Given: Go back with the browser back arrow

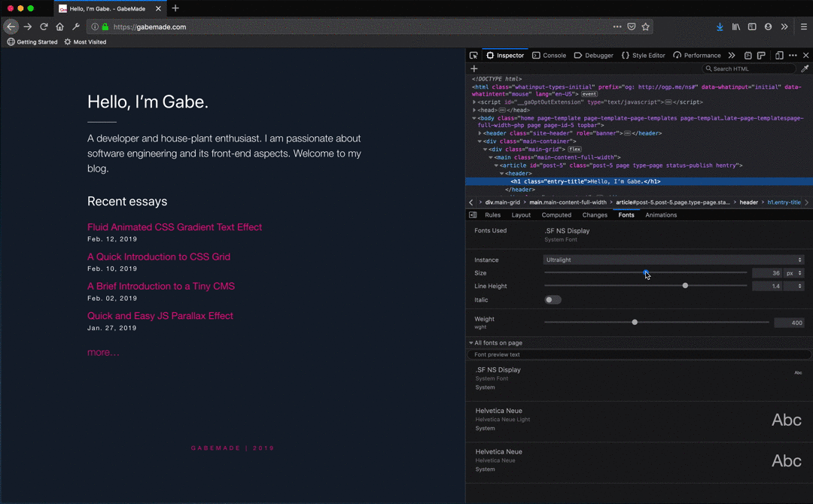Looking at the screenshot, I should (11, 26).
